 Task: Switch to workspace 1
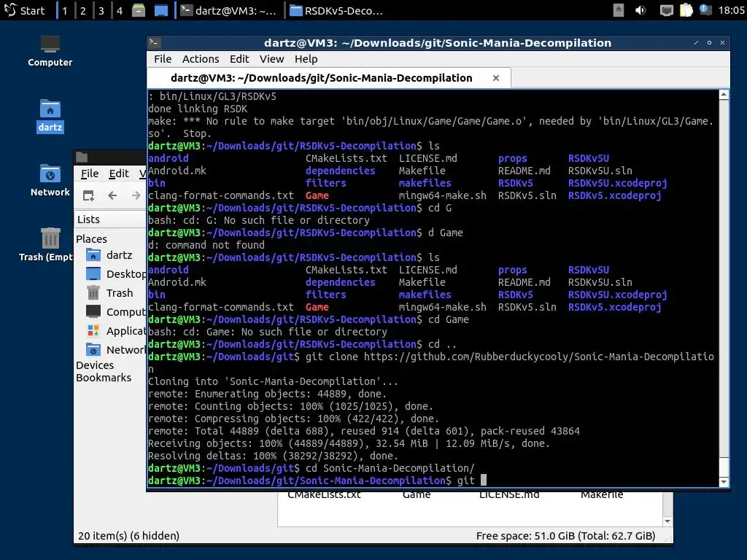pyautogui.click(x=64, y=10)
